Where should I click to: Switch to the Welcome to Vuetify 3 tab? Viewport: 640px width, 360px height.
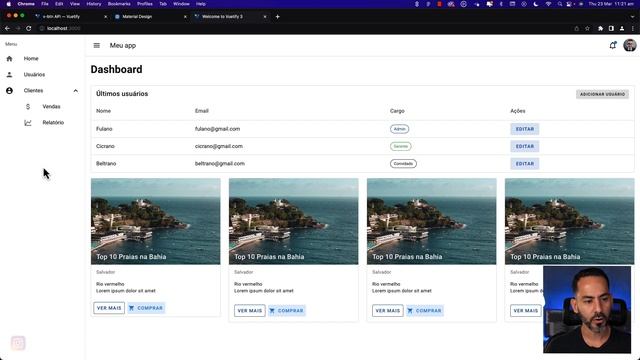(230, 17)
